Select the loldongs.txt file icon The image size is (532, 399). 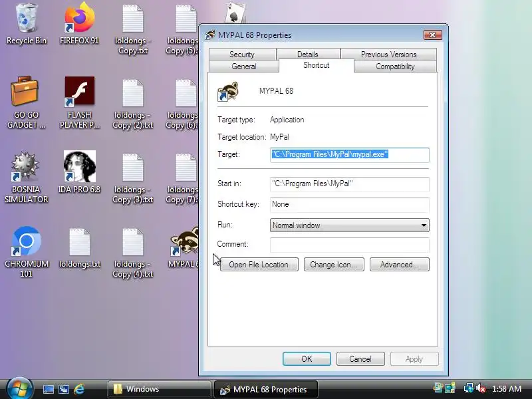(79, 247)
